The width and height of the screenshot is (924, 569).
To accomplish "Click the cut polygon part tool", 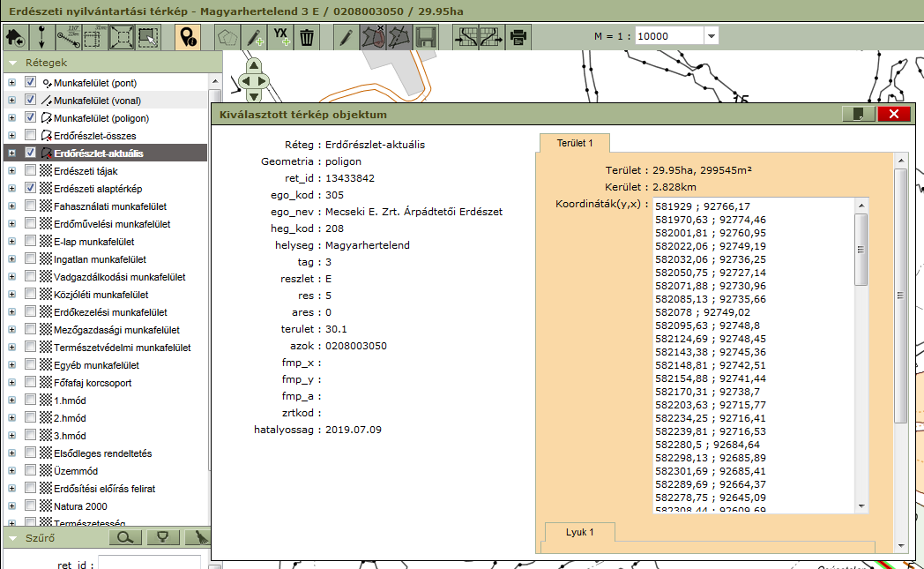I will coord(373,37).
